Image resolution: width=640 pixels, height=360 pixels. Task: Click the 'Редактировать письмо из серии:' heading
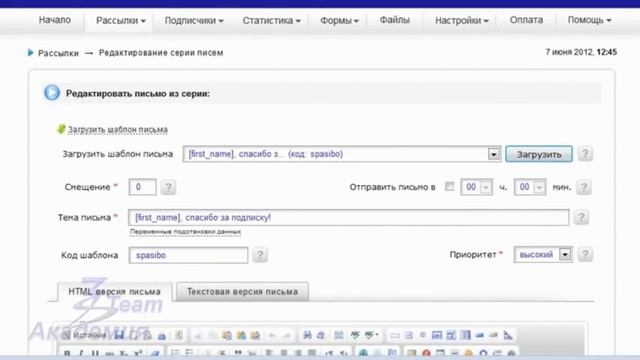138,93
